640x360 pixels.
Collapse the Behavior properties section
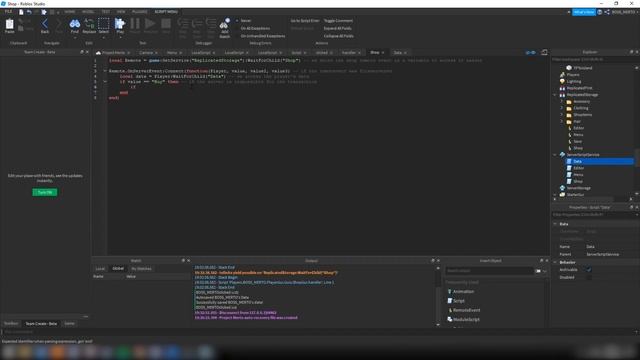pos(555,262)
